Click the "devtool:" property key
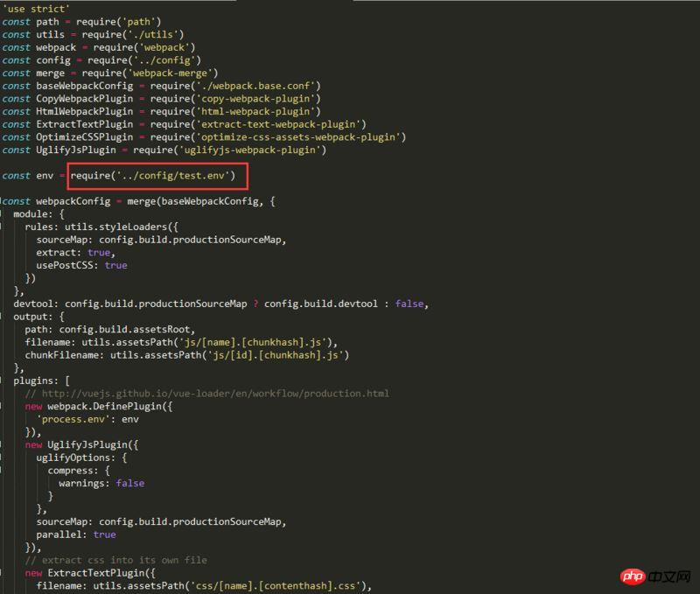 pos(36,304)
